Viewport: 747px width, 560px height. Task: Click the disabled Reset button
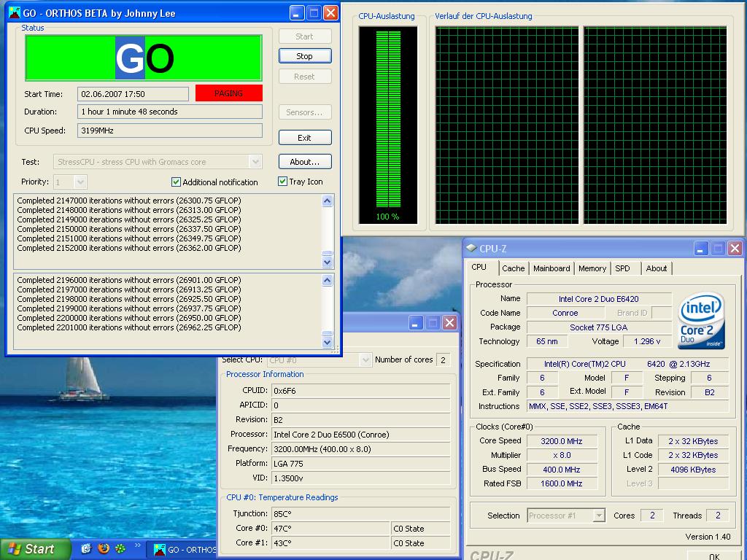(304, 77)
